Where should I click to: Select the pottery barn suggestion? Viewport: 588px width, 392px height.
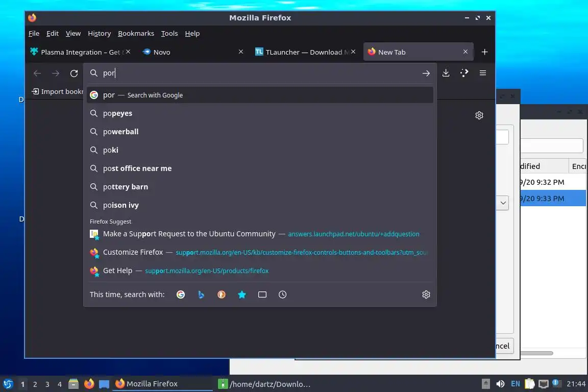pyautogui.click(x=260, y=187)
